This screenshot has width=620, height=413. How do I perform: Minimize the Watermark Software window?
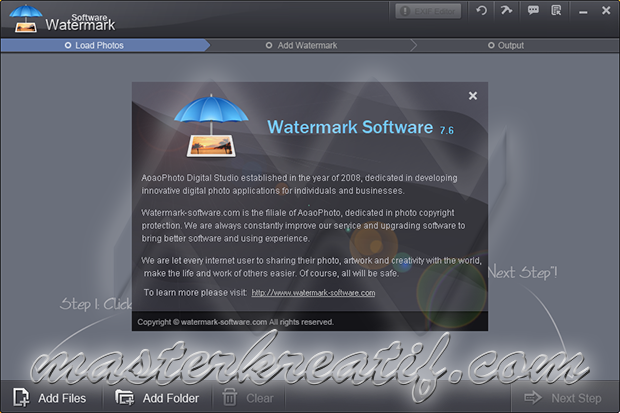tap(583, 12)
